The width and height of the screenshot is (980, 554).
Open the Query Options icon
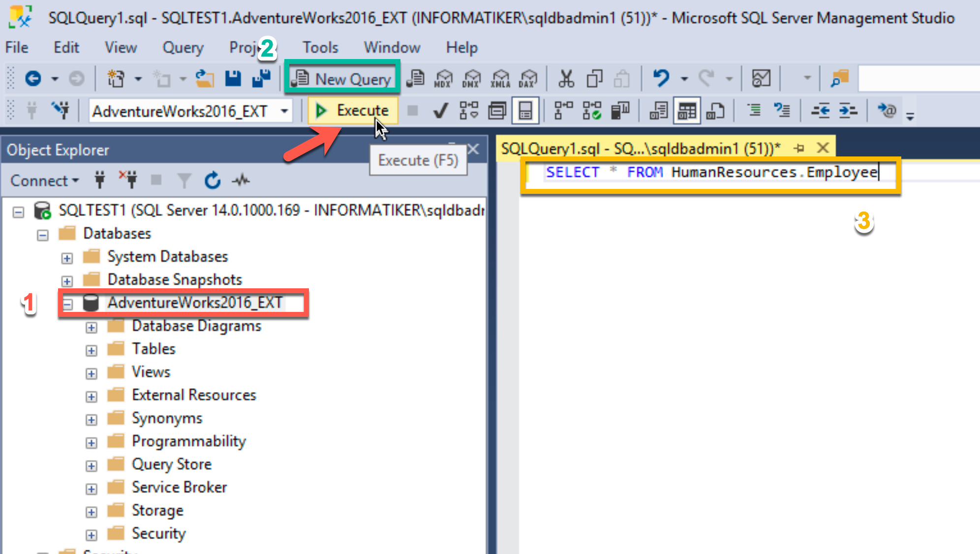[497, 110]
